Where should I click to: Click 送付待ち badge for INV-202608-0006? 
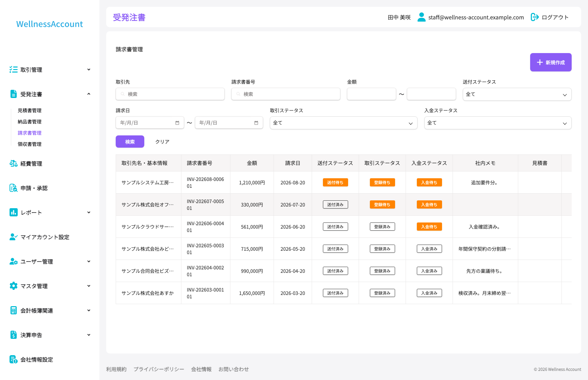335,183
